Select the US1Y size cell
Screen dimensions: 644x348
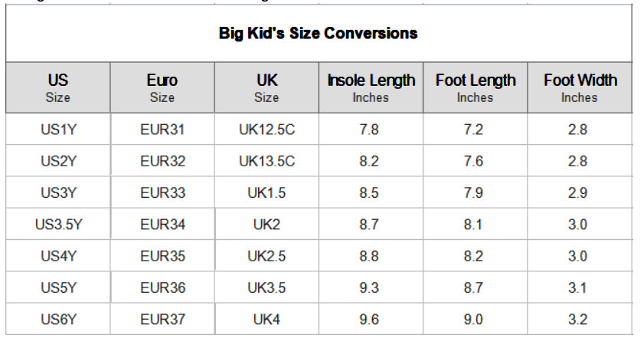click(58, 130)
